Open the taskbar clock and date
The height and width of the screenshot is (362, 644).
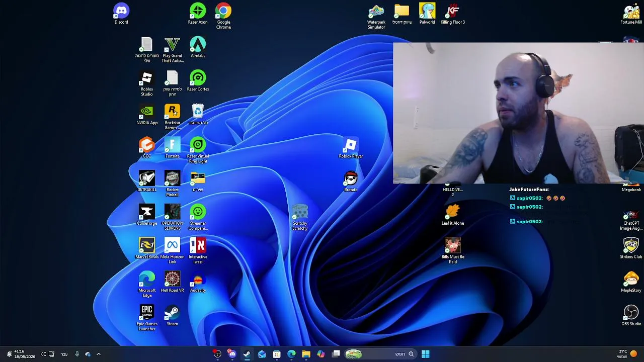[x=25, y=354]
